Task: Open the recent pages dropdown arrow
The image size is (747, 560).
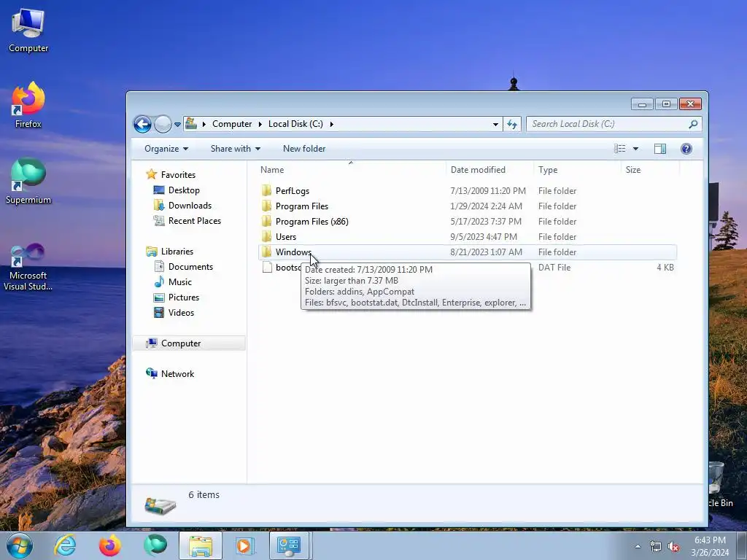Action: 177,125
